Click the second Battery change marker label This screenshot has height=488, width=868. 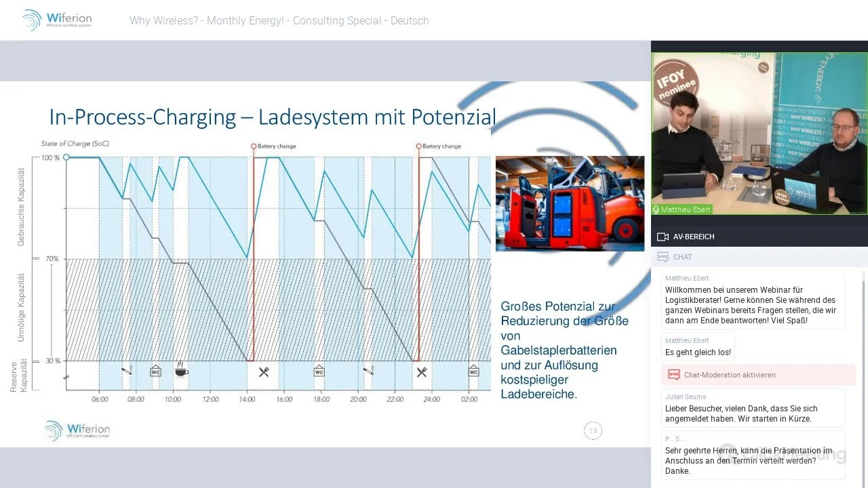[441, 146]
